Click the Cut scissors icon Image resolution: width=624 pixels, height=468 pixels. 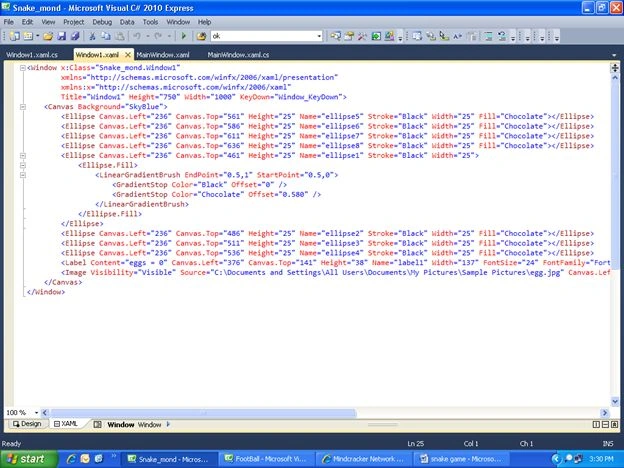(x=92, y=36)
